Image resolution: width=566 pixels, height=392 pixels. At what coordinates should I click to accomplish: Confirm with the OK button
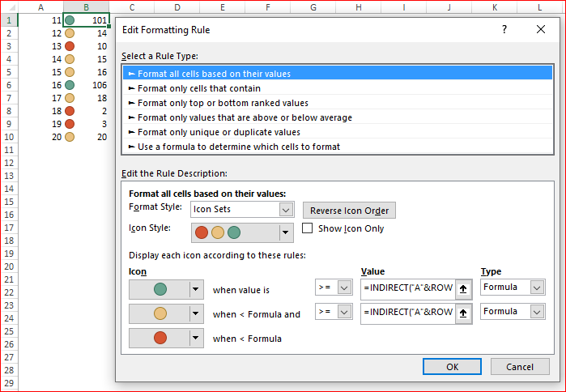click(x=452, y=367)
